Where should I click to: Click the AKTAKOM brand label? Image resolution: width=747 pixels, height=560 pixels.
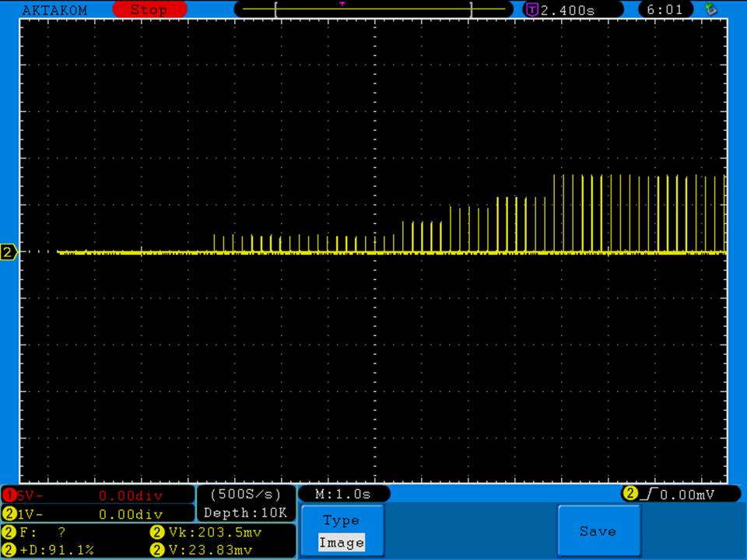tap(54, 10)
